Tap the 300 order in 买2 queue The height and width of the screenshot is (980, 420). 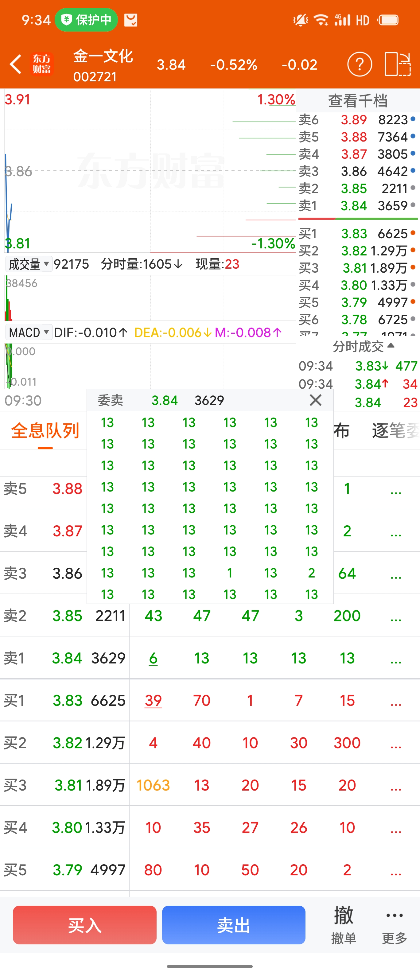(347, 743)
